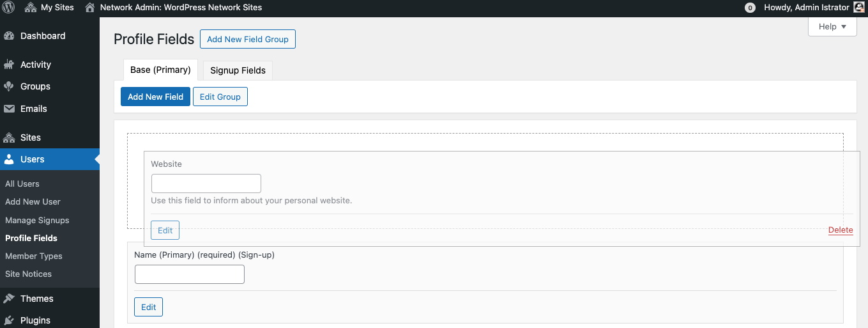Click the Network Admin home icon
868x328 pixels.
(90, 8)
